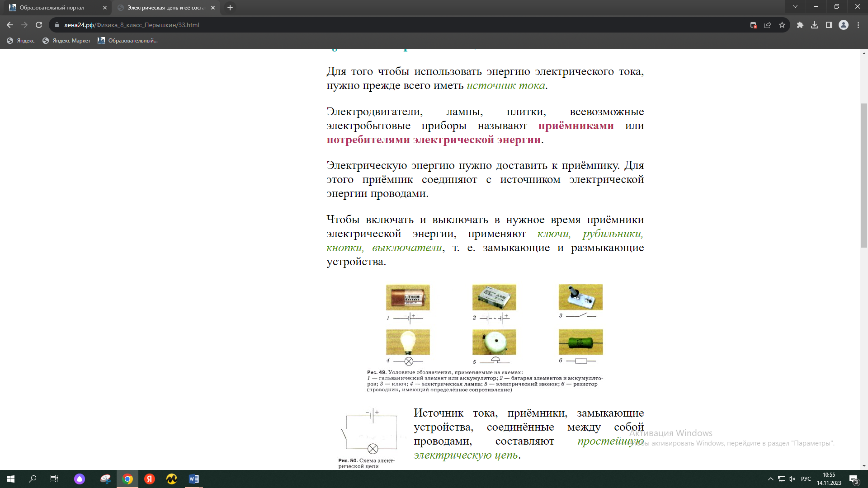Viewport: 868px width, 488px height.
Task: Share this page icon in address bar
Action: pyautogui.click(x=768, y=25)
